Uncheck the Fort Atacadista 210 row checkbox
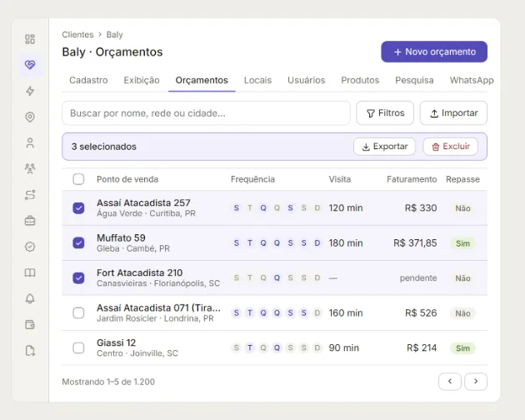 coord(78,278)
